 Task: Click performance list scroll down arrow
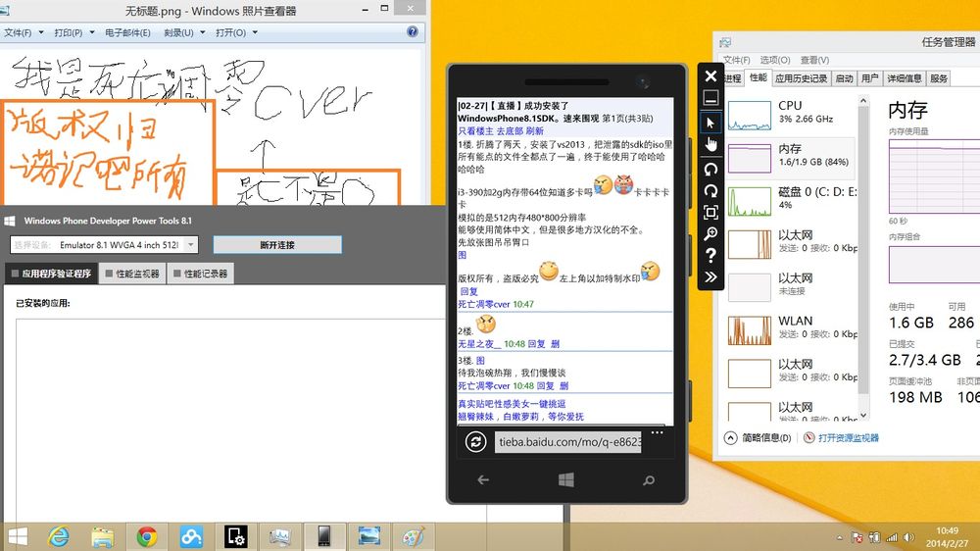[x=863, y=415]
